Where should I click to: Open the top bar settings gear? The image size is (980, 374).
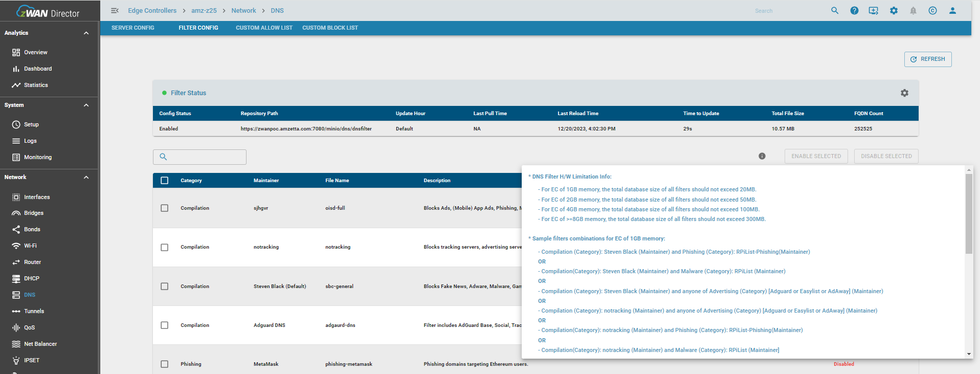[x=894, y=10]
